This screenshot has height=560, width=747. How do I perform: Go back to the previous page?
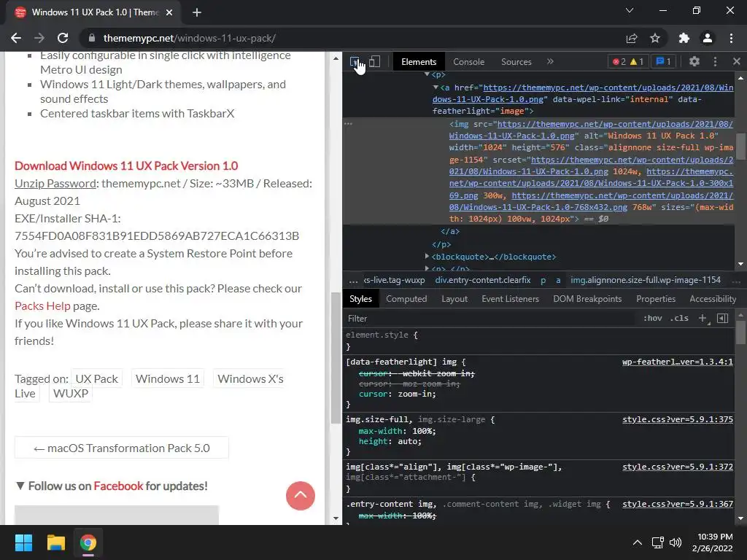click(16, 38)
